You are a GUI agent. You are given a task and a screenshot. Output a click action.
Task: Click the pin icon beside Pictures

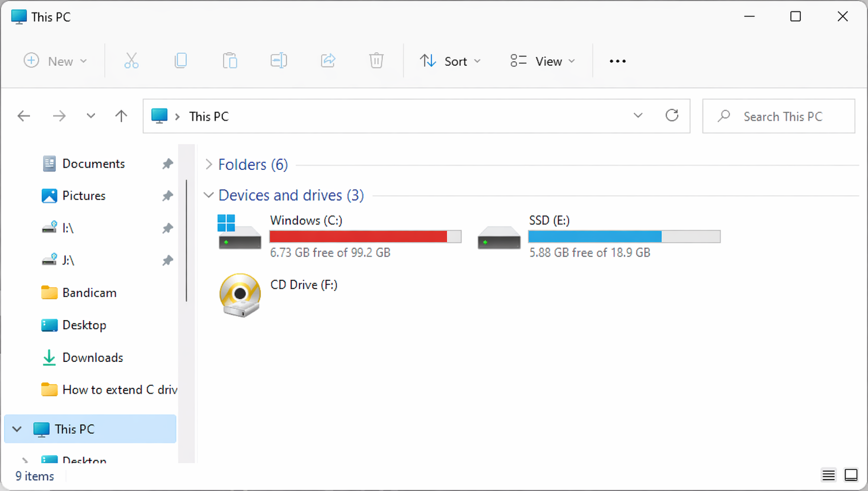(168, 195)
